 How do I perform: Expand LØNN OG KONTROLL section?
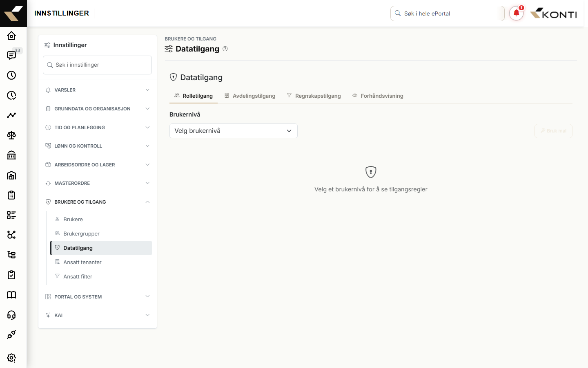coord(98,146)
